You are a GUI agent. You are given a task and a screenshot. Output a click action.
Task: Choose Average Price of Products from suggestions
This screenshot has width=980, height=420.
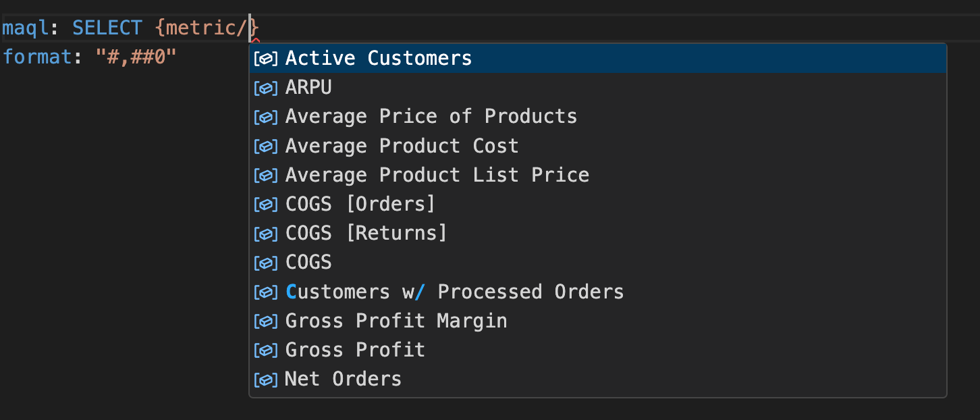click(x=431, y=116)
